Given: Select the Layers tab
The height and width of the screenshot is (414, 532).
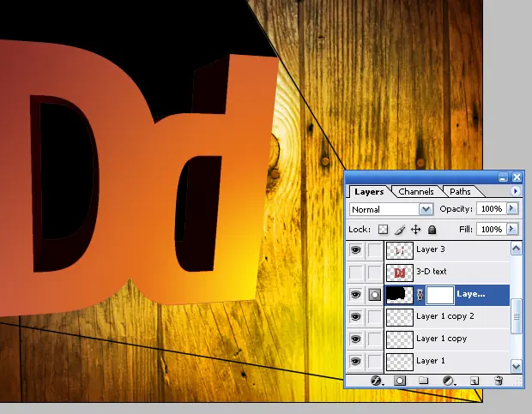Looking at the screenshot, I should (369, 192).
